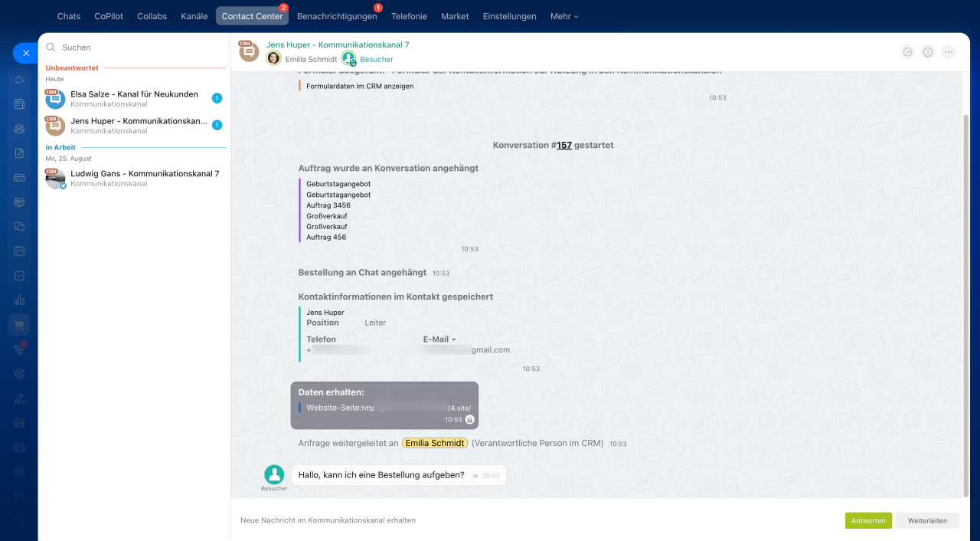This screenshot has height=541, width=980.
Task: Open the documents page sidebar icon
Action: pyautogui.click(x=19, y=152)
